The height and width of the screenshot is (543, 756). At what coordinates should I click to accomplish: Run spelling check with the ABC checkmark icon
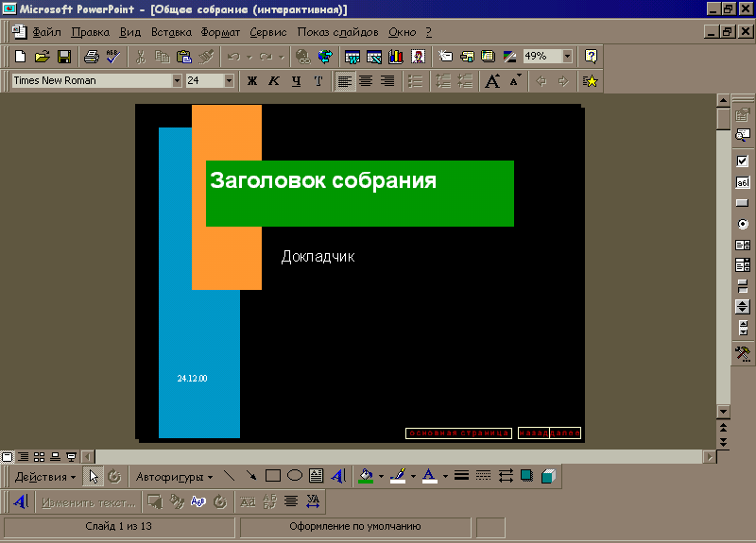click(113, 57)
